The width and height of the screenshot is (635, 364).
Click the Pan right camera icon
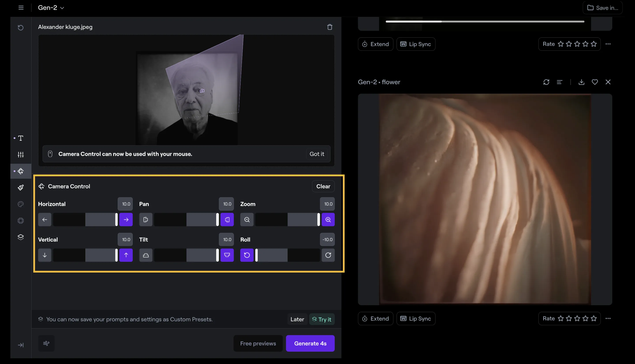[227, 219]
